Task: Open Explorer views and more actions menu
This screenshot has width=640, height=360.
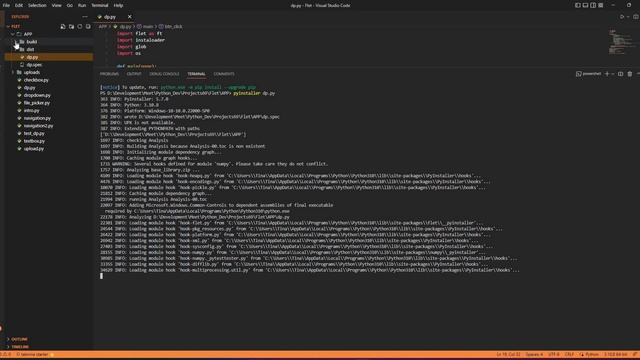Action: point(84,17)
